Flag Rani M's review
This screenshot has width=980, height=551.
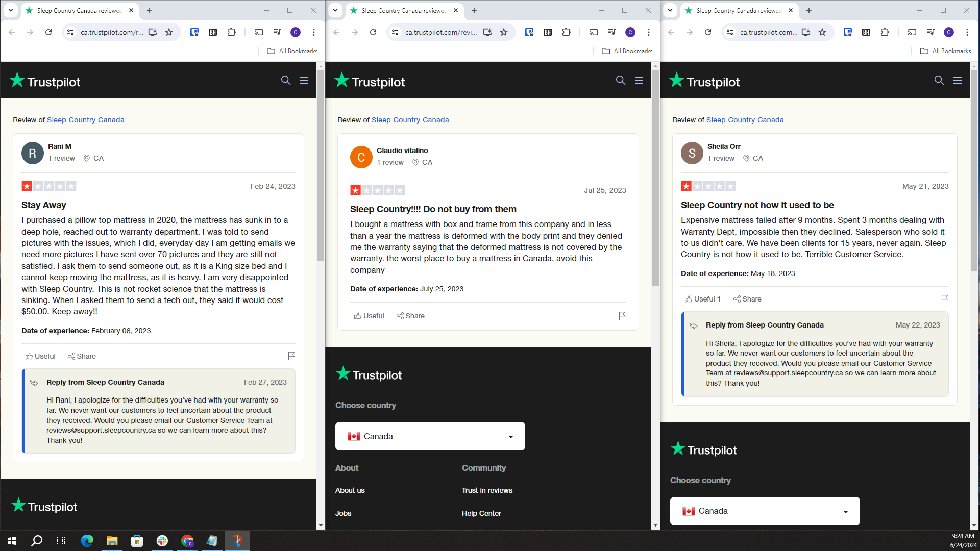pyautogui.click(x=291, y=356)
